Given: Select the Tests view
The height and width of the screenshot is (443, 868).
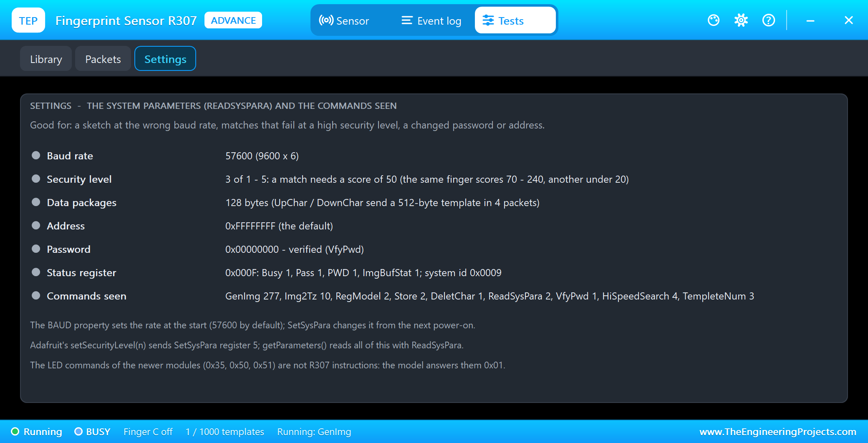Looking at the screenshot, I should [x=515, y=20].
